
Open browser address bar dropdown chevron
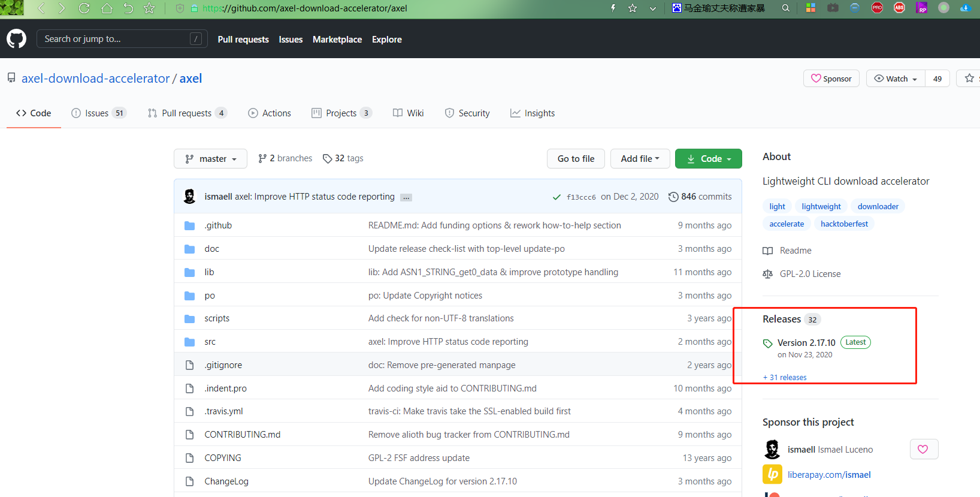pos(653,8)
